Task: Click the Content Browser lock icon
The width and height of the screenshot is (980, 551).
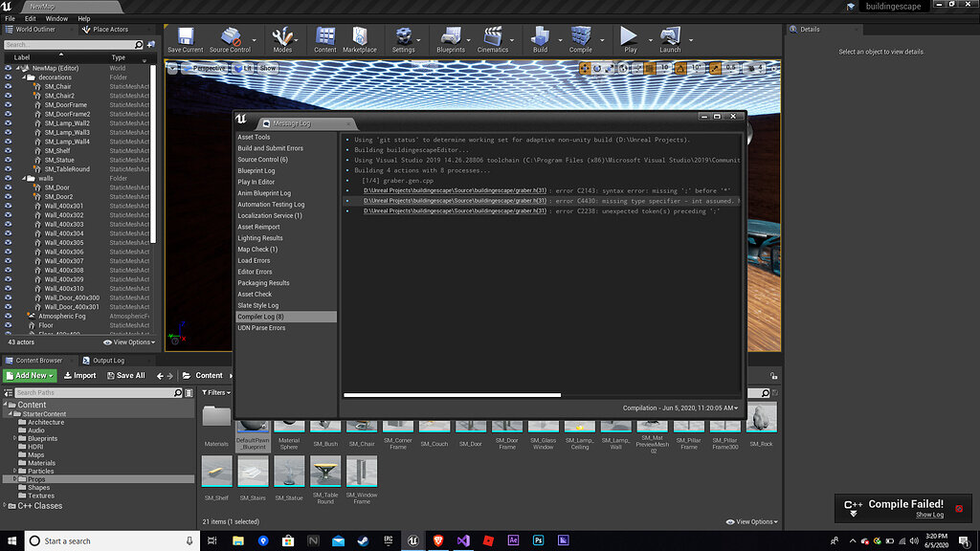Action: point(773,375)
